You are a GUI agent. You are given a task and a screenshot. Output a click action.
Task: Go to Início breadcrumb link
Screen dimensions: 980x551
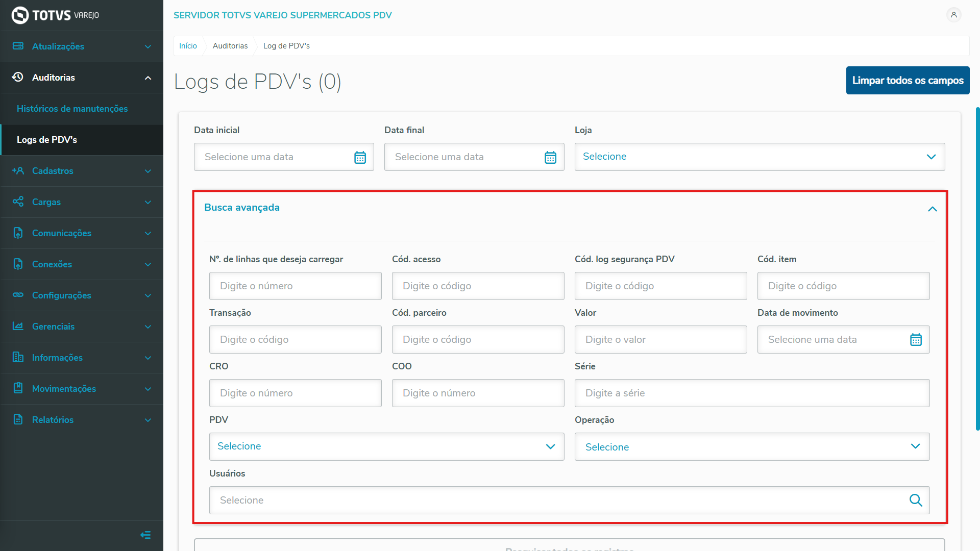188,46
